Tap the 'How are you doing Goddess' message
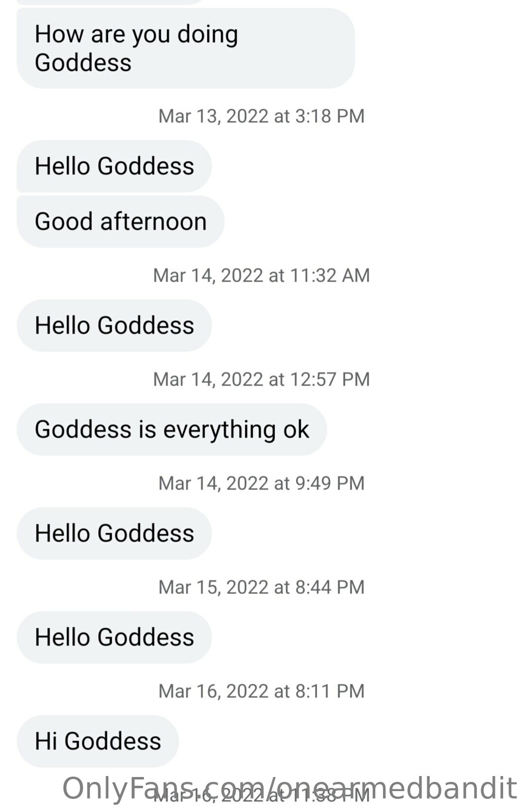The height and width of the screenshot is (812, 524). [186, 48]
